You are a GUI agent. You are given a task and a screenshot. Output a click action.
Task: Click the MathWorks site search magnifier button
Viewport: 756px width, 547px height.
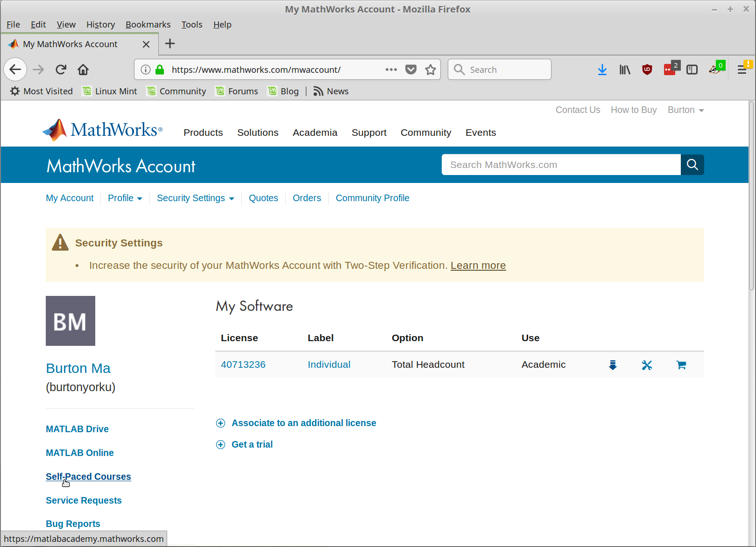click(x=692, y=165)
